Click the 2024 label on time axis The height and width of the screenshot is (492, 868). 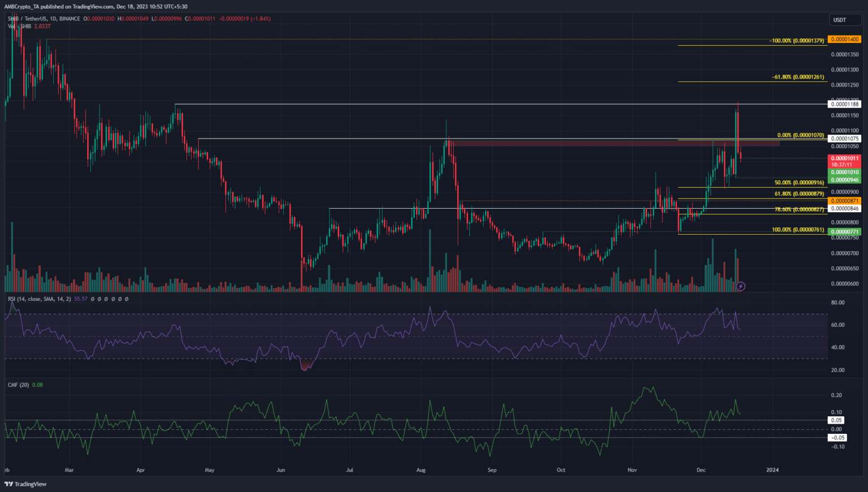pyautogui.click(x=772, y=470)
